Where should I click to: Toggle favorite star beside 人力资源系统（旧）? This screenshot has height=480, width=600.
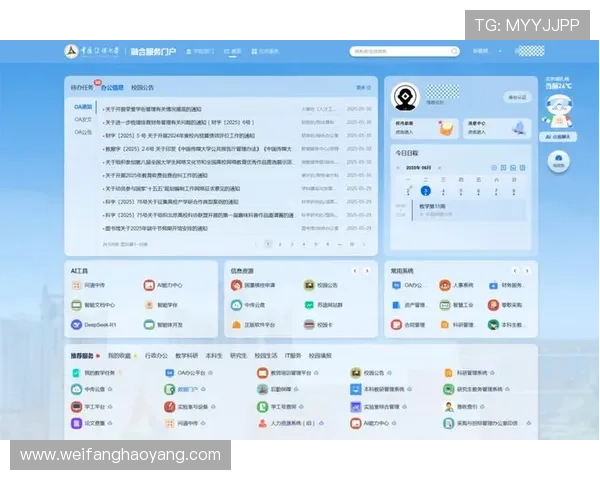coord(321,423)
